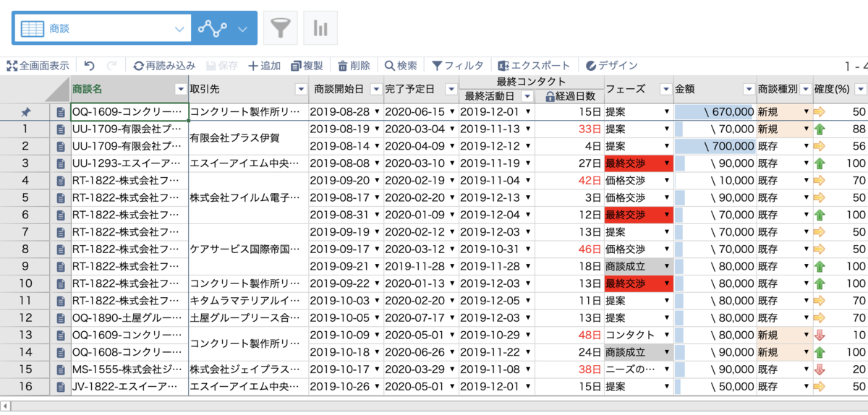This screenshot has height=415, width=868.
Task: Open the 商談 table selector dropdown
Action: click(x=102, y=28)
